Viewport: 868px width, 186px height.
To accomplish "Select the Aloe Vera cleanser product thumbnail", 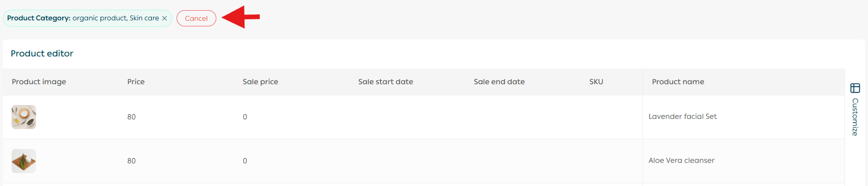I will [24, 161].
